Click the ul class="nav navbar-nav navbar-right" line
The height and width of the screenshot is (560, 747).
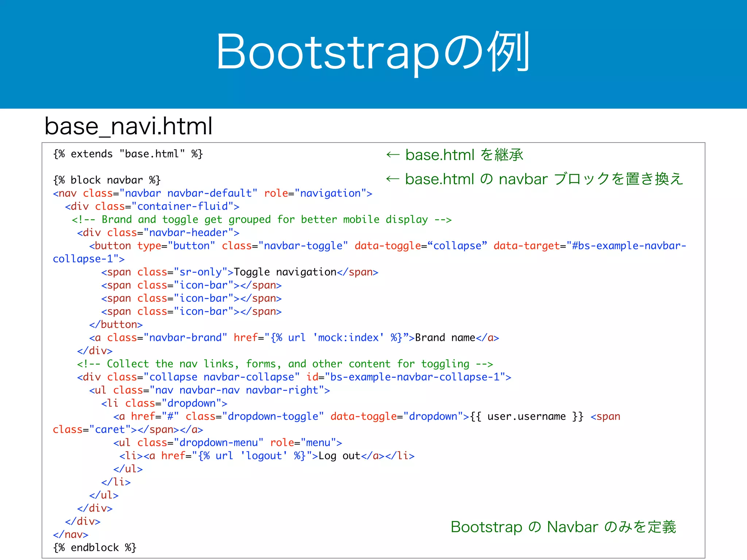pos(209,390)
